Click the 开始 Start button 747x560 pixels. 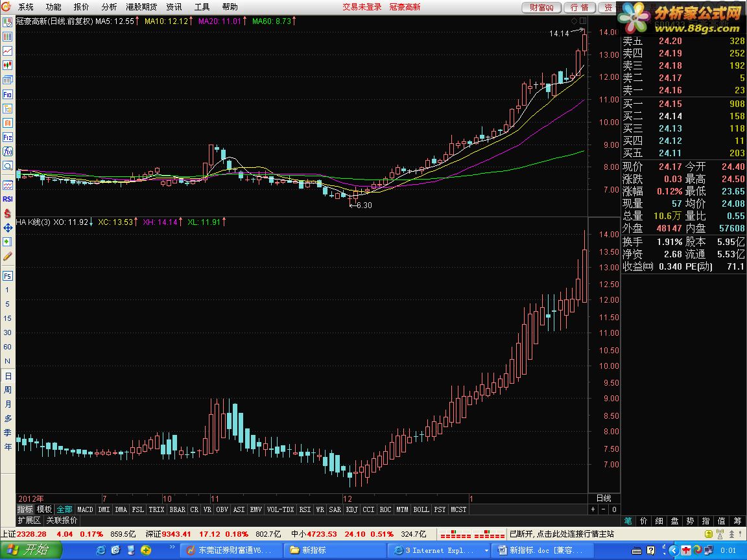pyautogui.click(x=30, y=550)
